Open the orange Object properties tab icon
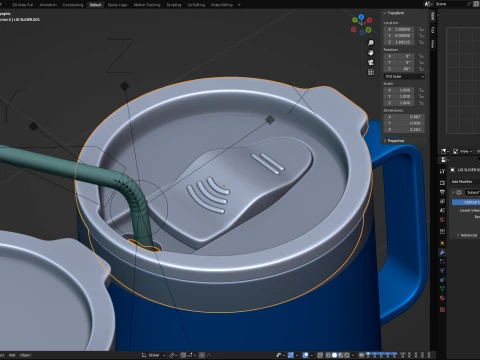The image size is (480, 360). pos(442,243)
